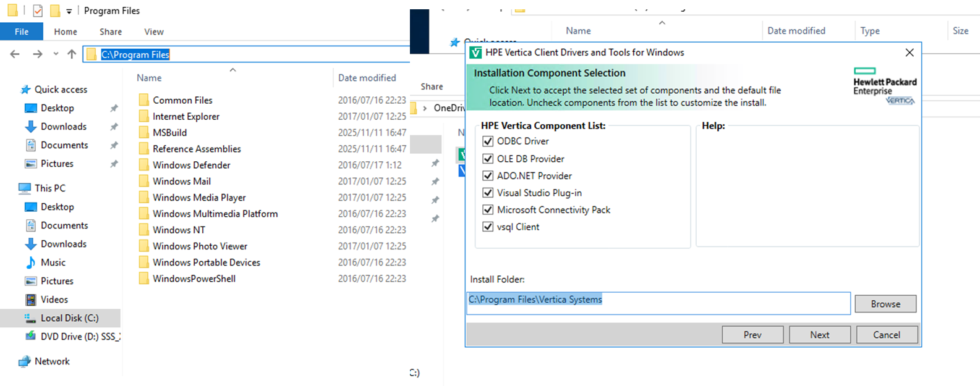Screen dimensions: 980x386
Task: Click the OneDrive breadcrumb in middle window
Action: pyautogui.click(x=449, y=108)
